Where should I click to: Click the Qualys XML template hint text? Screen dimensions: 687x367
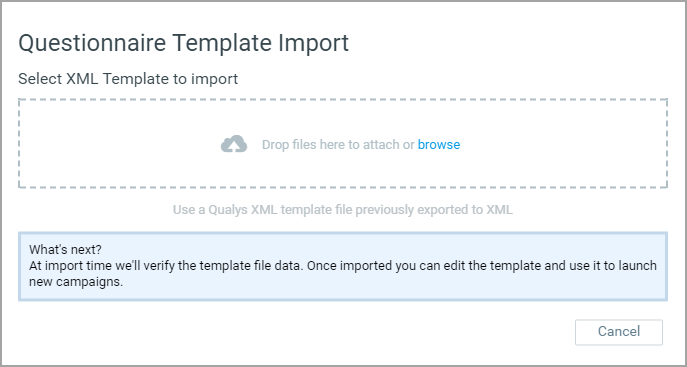[343, 210]
